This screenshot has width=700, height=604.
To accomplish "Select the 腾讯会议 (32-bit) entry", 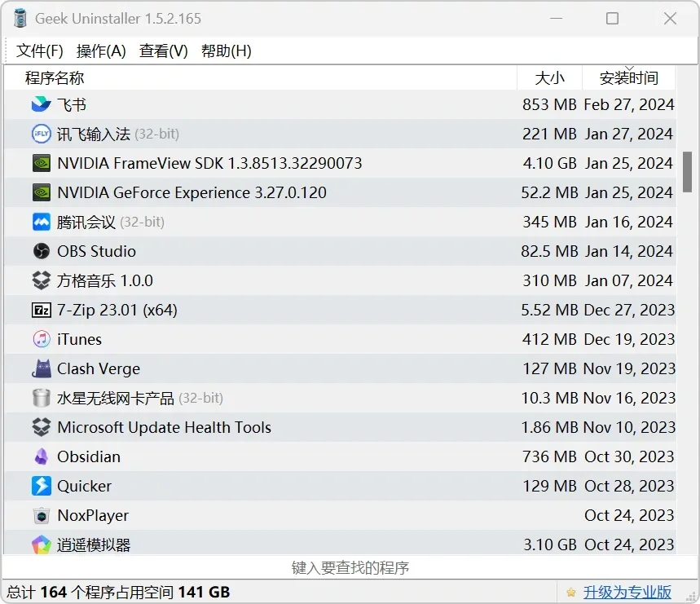I will pos(111,223).
